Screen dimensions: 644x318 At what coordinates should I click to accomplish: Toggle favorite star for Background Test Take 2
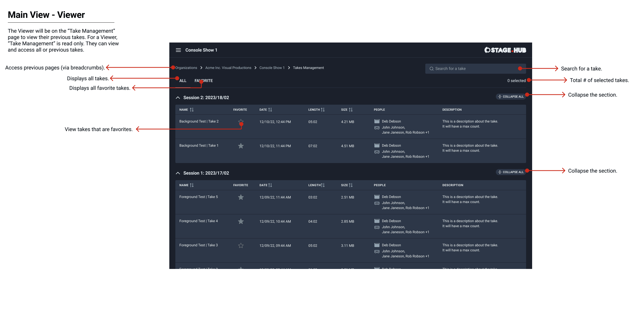241,122
